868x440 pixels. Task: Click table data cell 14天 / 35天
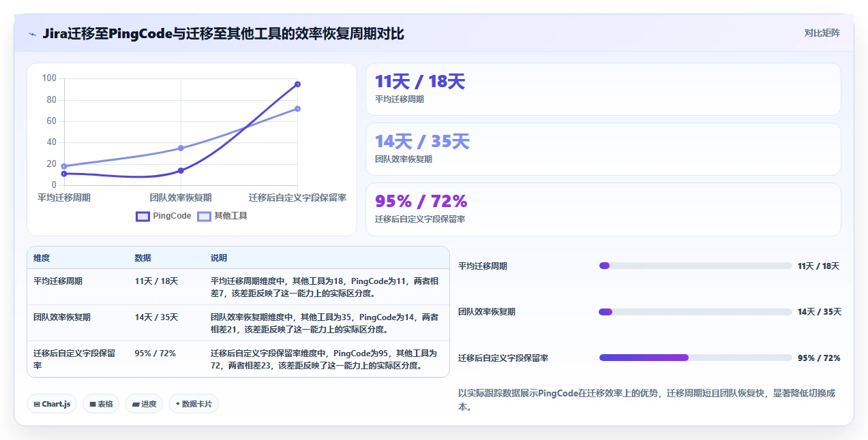coord(156,317)
